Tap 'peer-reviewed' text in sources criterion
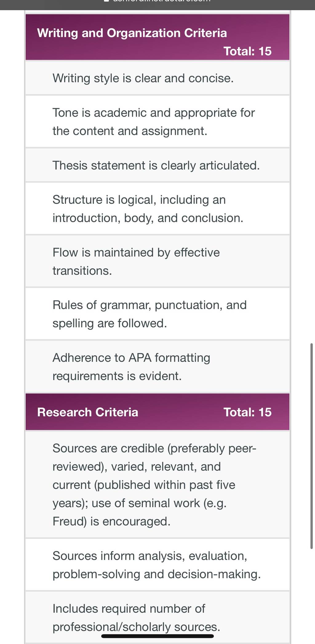 [154, 458]
